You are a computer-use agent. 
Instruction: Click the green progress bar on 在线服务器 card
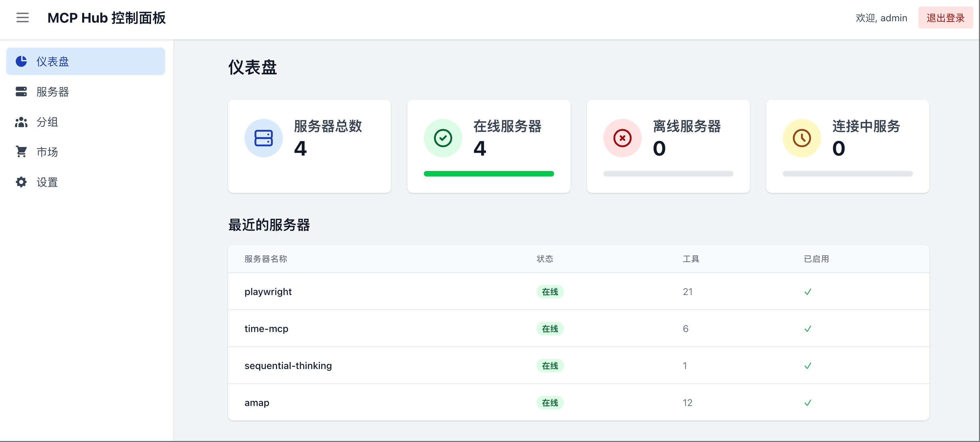pyautogui.click(x=489, y=174)
